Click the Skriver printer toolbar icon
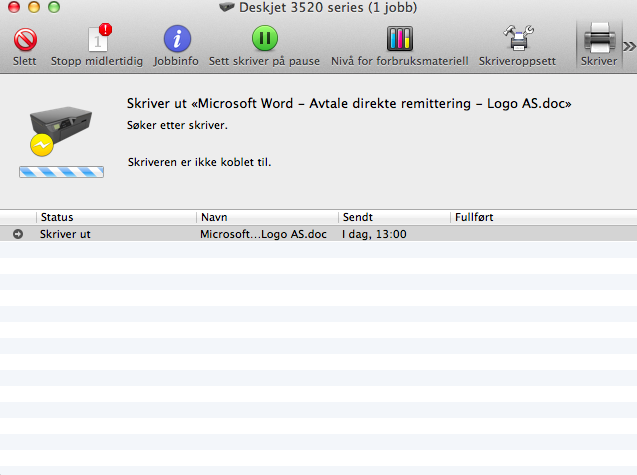Screen dimensions: 637x475 (599, 38)
